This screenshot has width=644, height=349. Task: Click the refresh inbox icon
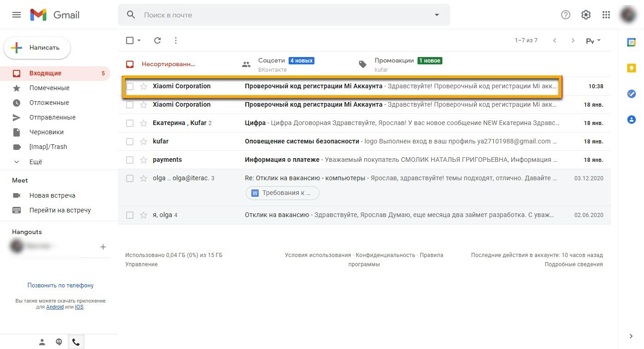(x=157, y=40)
